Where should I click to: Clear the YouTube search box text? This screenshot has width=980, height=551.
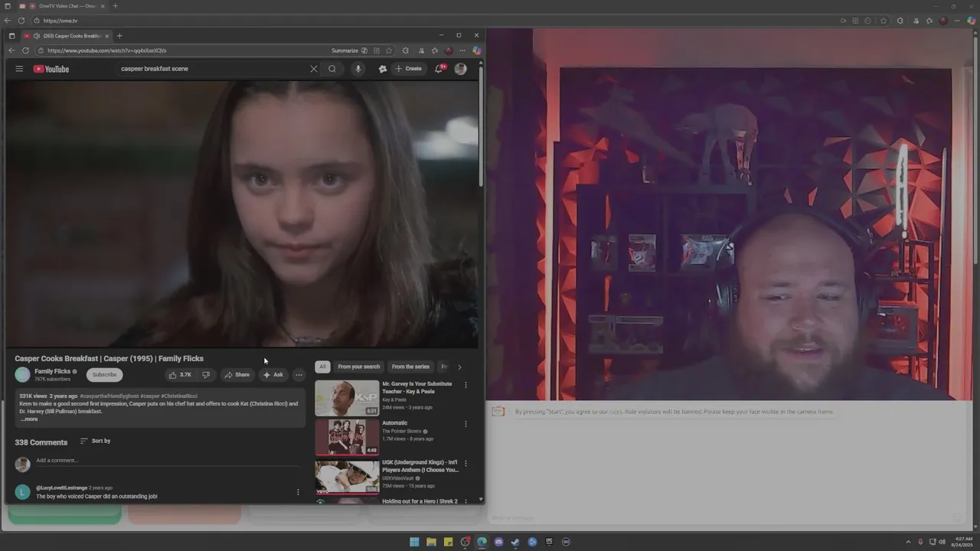(313, 69)
